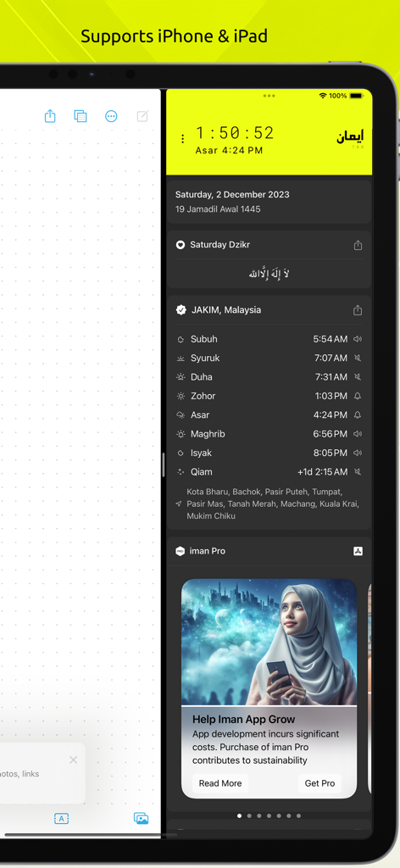Open the ellipsis more menu in the notes toolbar
Viewport: 400px width, 868px height.
(111, 116)
